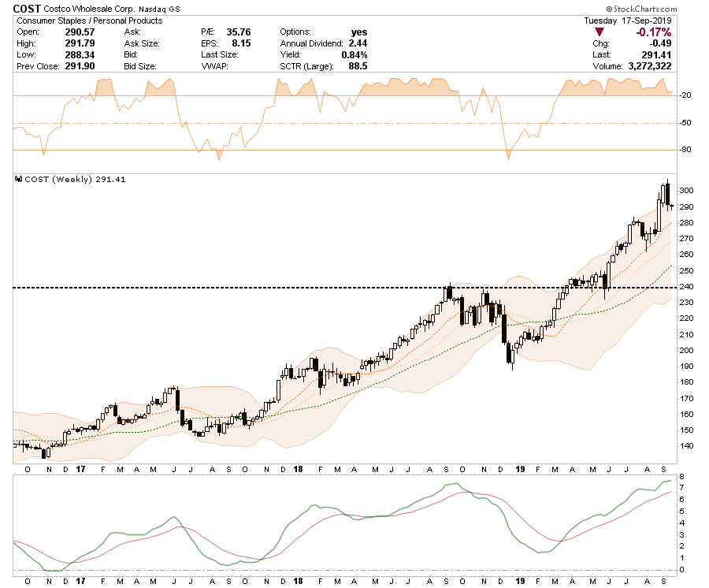Click the Costco Wholesale Corp. company name
709x588 pixels.
(x=89, y=9)
